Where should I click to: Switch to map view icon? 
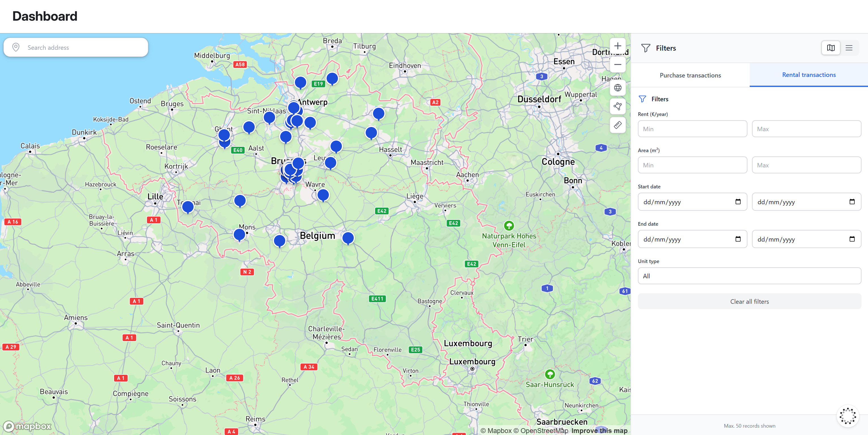[831, 48]
